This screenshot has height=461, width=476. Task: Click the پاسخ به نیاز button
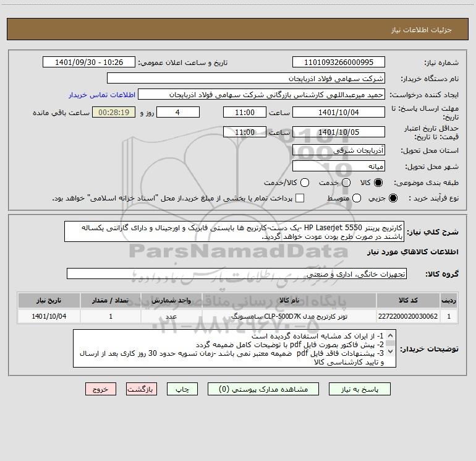point(359,389)
